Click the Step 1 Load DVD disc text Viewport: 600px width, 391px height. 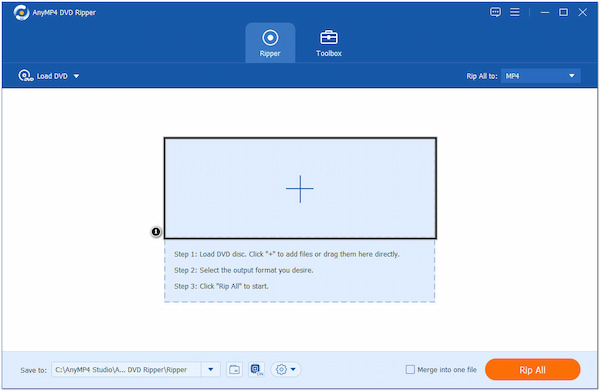[x=287, y=254]
